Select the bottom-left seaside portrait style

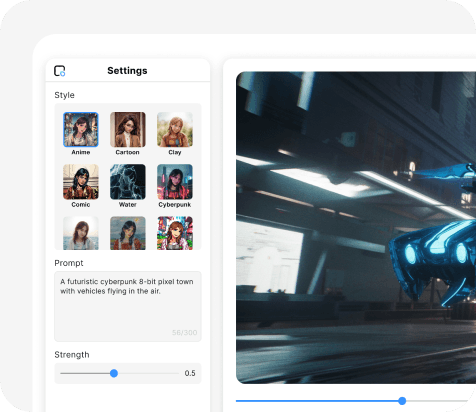81,233
